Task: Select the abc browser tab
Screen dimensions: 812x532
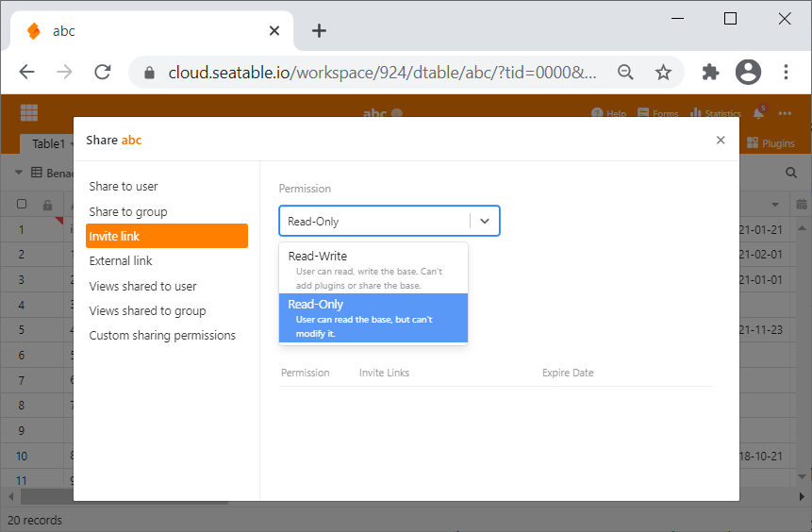Action: pyautogui.click(x=152, y=31)
